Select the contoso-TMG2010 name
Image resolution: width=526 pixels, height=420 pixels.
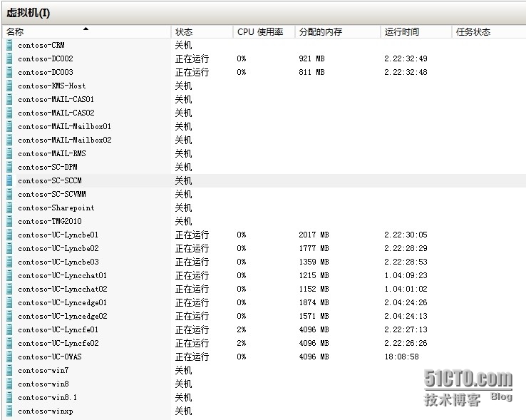50,221
